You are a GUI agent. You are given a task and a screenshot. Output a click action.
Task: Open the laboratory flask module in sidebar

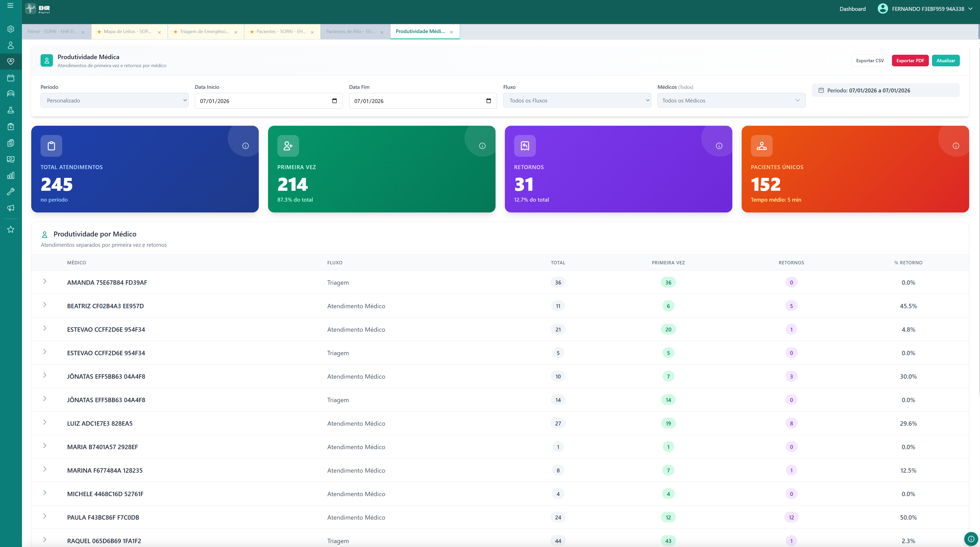[x=10, y=110]
